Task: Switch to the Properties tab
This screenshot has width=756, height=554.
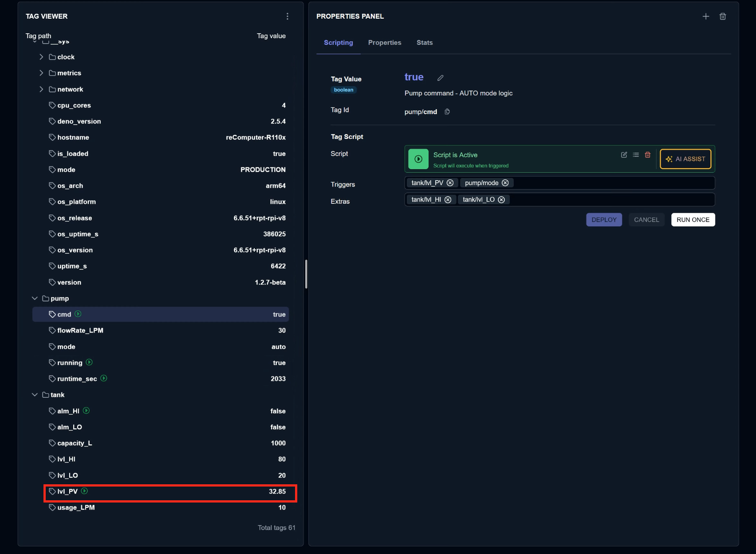Action: pos(385,43)
